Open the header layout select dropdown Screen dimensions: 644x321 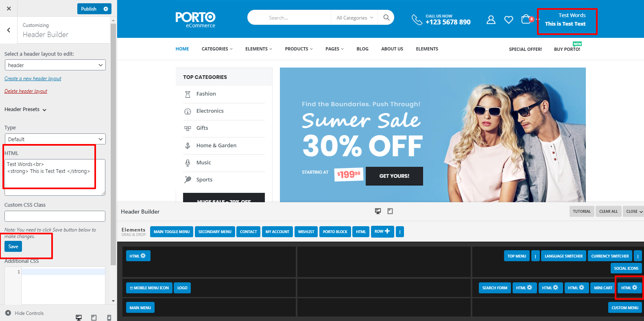click(x=55, y=65)
